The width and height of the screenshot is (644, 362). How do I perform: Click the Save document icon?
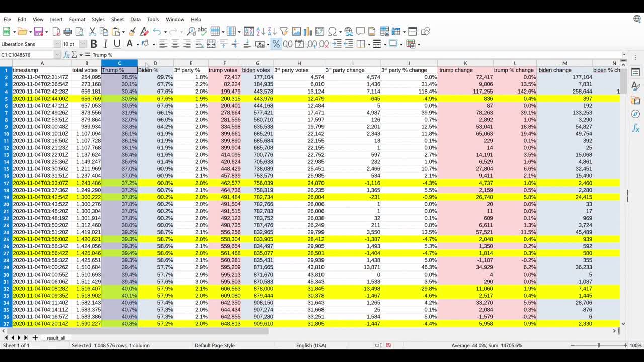38,32
